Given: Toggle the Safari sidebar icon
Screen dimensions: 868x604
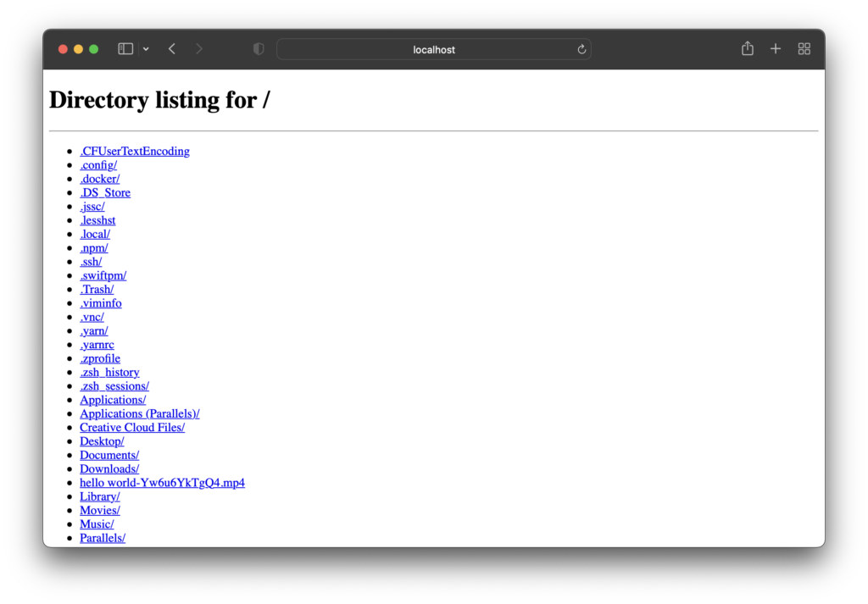Looking at the screenshot, I should [125, 49].
